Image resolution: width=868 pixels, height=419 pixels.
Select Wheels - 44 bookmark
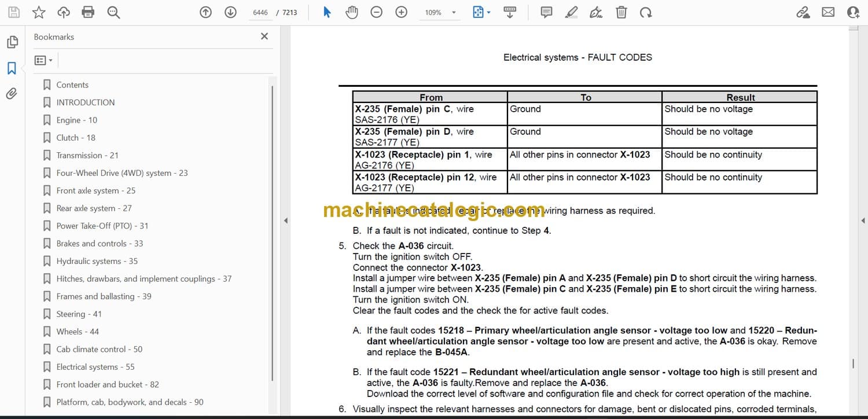click(x=78, y=332)
